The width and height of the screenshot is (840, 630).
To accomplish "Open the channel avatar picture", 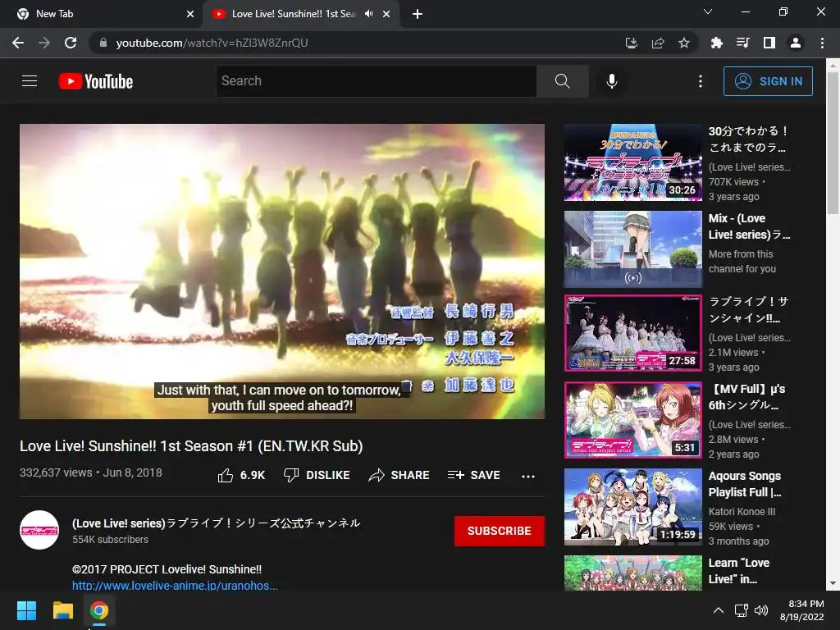I will click(39, 530).
